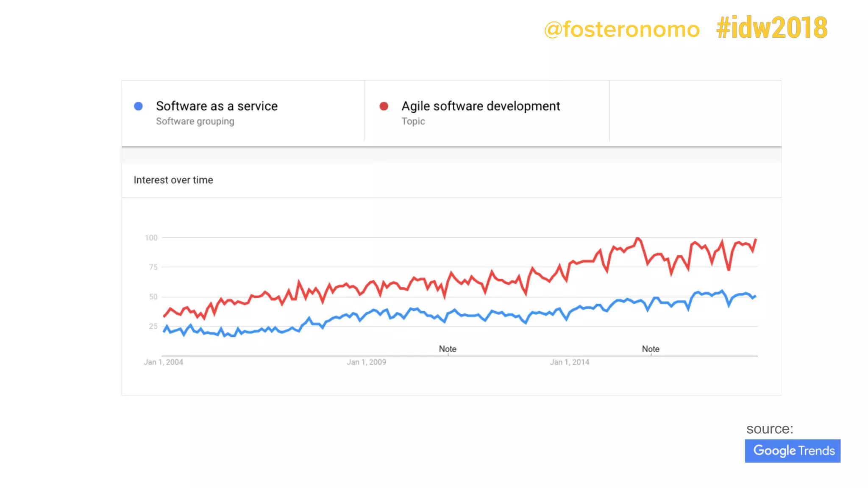This screenshot has height=488, width=868.
Task: Click the empty third comparison cell
Action: pyautogui.click(x=695, y=113)
